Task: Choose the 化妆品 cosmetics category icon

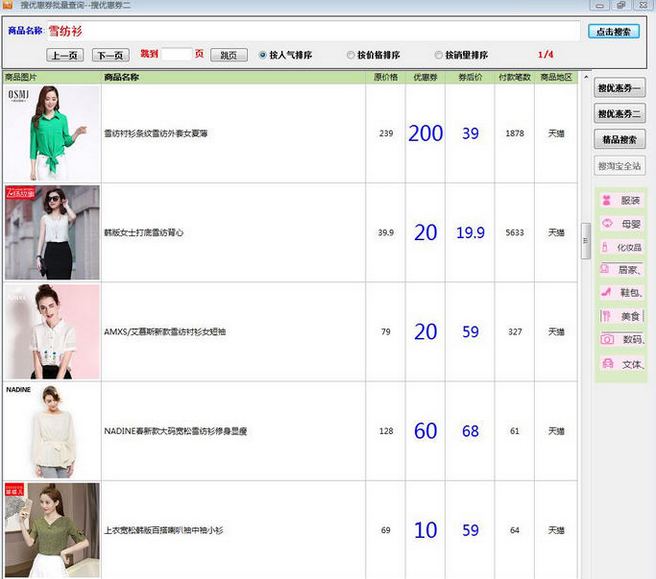Action: point(607,246)
